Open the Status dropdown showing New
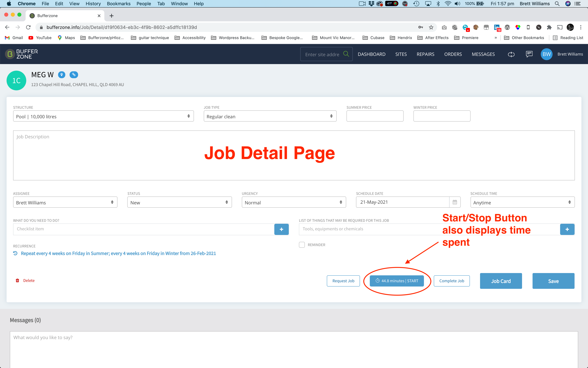The image size is (588, 368). (179, 202)
